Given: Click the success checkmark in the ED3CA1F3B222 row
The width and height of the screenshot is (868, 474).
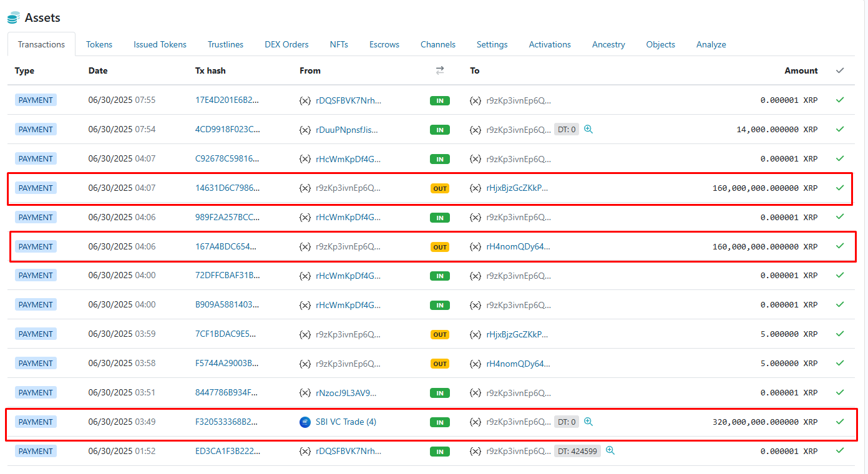Looking at the screenshot, I should (840, 450).
